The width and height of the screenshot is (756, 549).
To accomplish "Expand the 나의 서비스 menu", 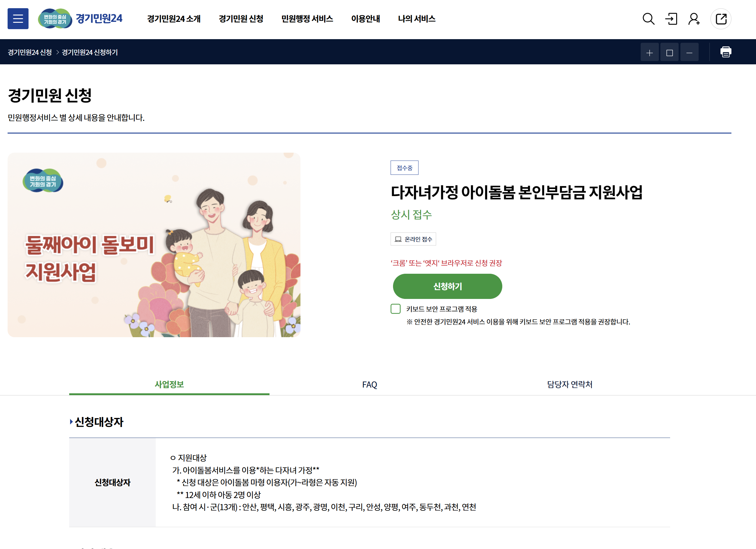I will 417,19.
